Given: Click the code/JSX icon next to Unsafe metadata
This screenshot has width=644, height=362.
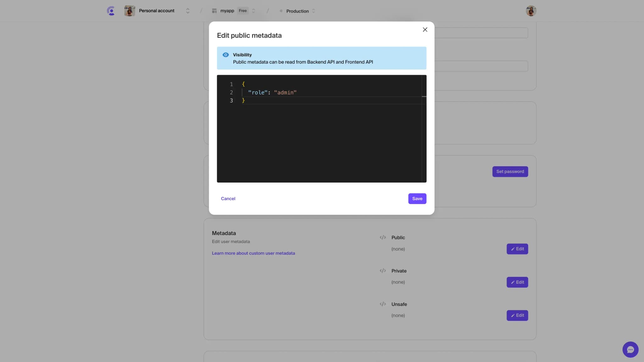Looking at the screenshot, I should click(383, 304).
